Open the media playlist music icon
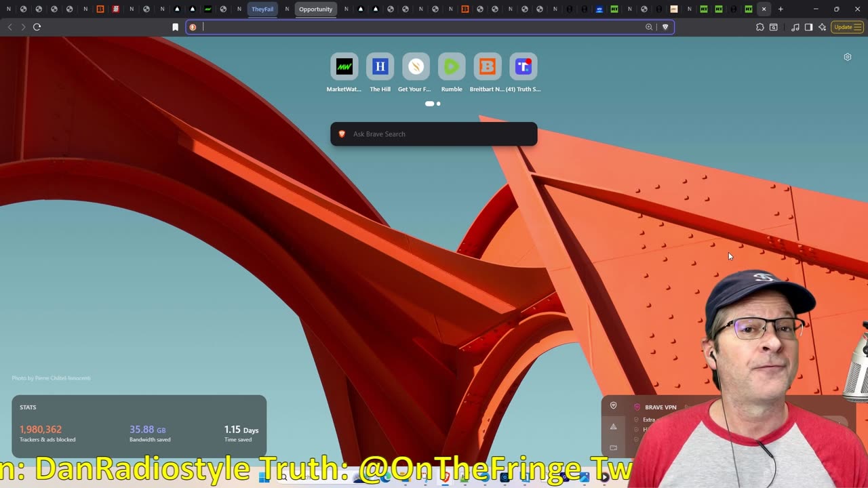 795,27
